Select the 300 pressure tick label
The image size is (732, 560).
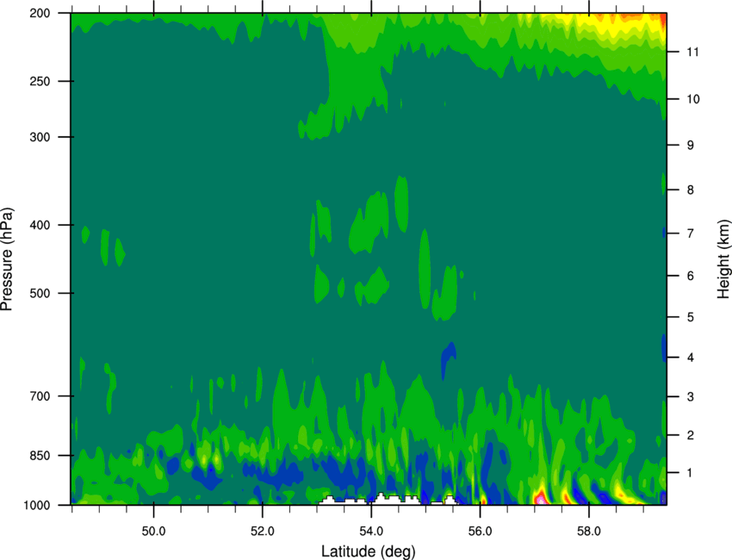(40, 137)
